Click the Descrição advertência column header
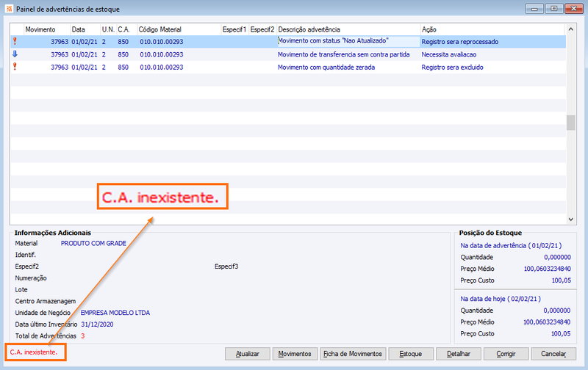Screen dimensions: 588x370 click(x=348, y=29)
